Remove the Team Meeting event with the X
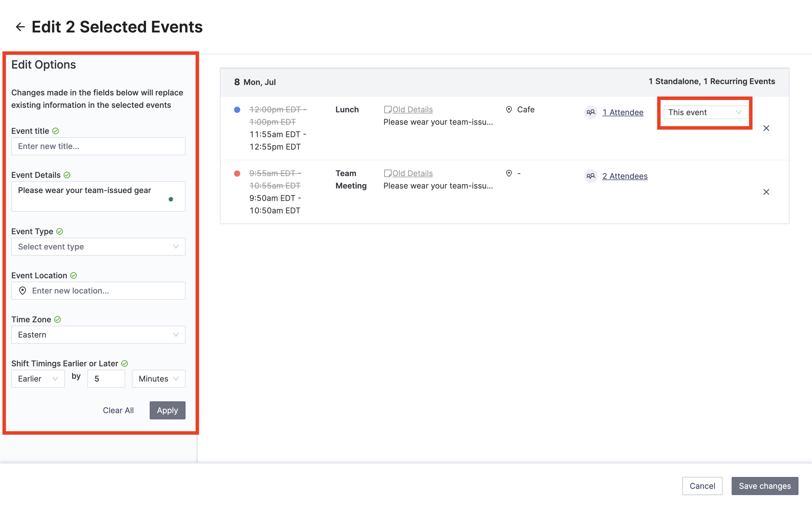This screenshot has height=508, width=812. coord(766,192)
